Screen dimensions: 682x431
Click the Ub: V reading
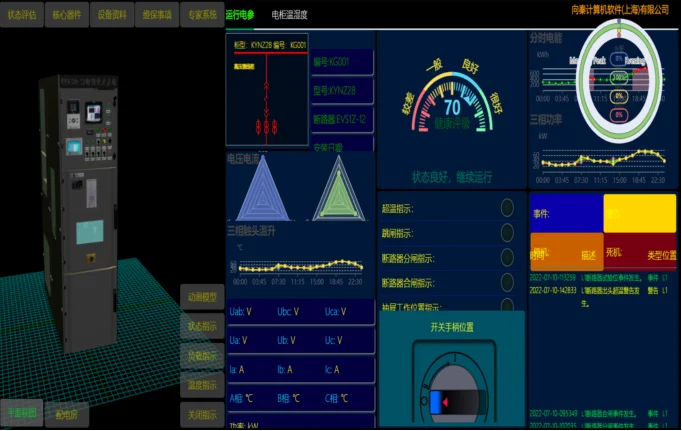(286, 340)
